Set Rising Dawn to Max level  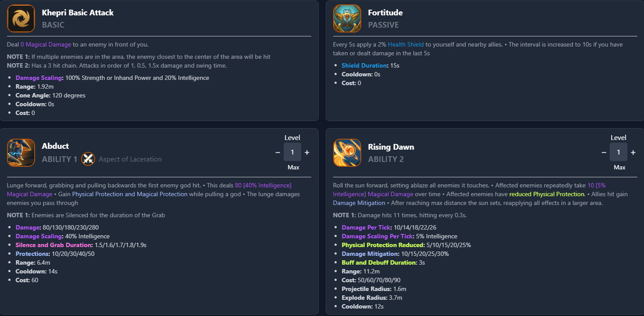[x=619, y=167]
